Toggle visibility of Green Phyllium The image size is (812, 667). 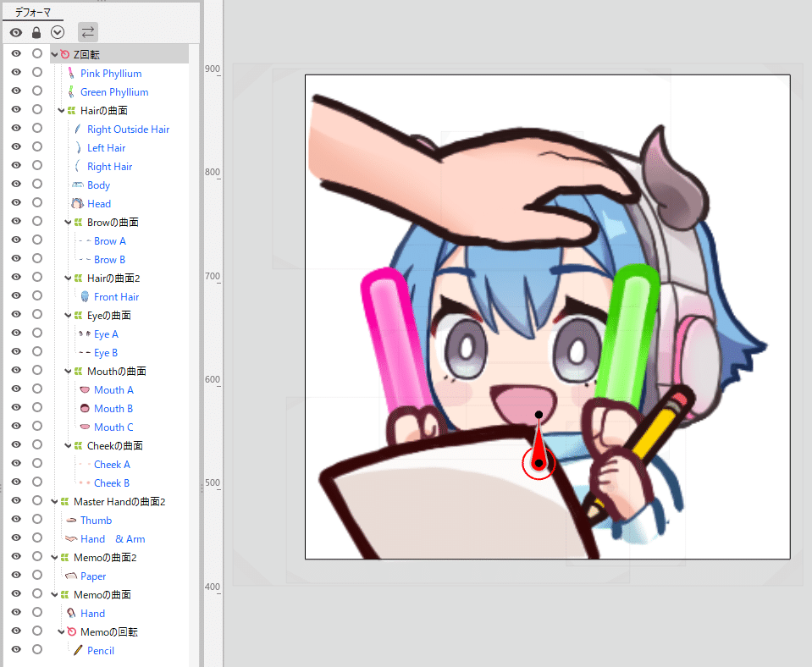pyautogui.click(x=16, y=91)
